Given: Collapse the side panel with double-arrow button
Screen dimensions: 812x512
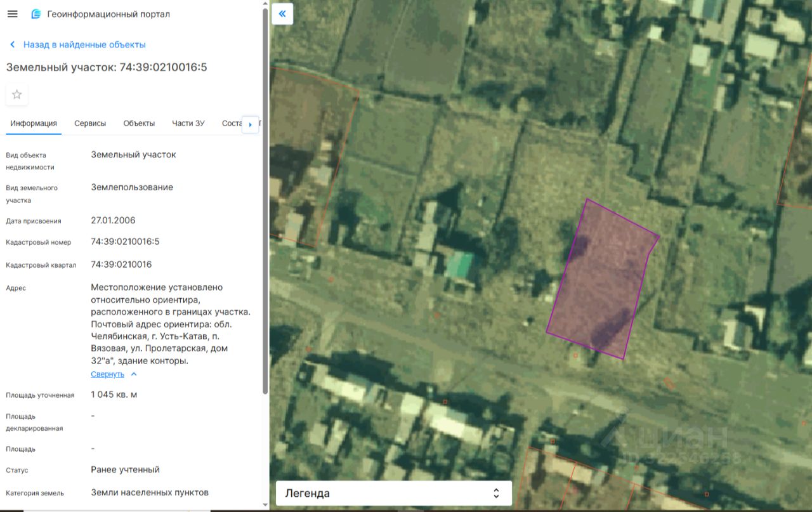Looking at the screenshot, I should 282,14.
